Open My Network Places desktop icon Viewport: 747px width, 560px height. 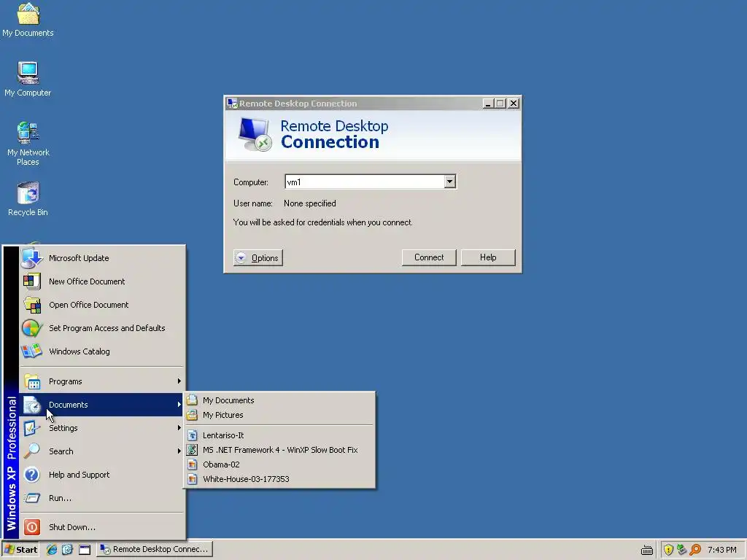(28, 144)
